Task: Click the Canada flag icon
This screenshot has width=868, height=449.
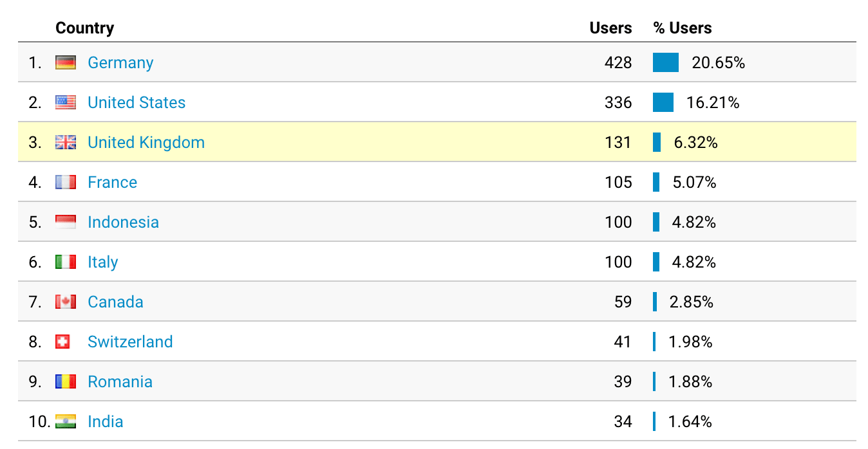Action: (x=66, y=302)
